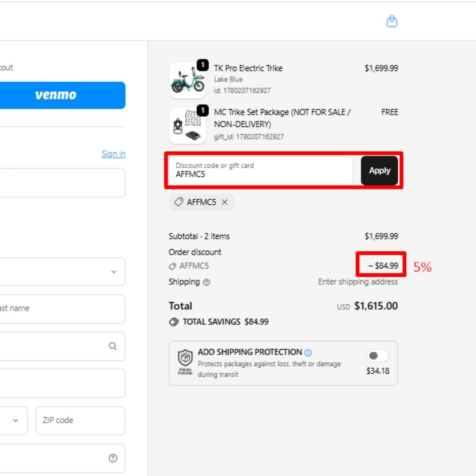Click the $1,615.00 total amount
Viewport: 476px width, 476px height.
376,306
